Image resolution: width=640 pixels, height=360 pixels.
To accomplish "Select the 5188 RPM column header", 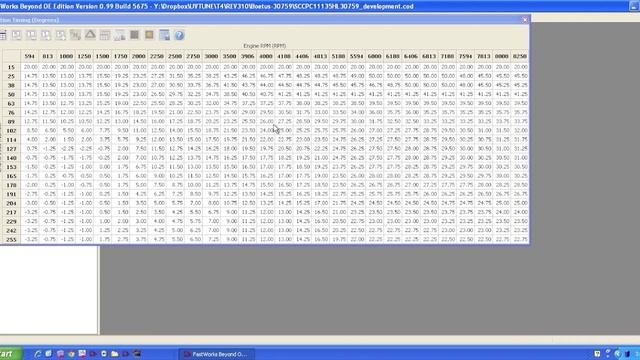I will (338, 56).
